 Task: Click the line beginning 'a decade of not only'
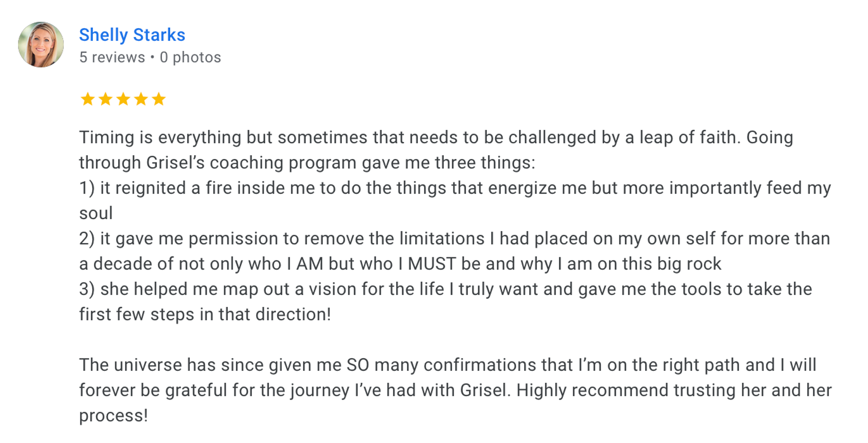400,264
